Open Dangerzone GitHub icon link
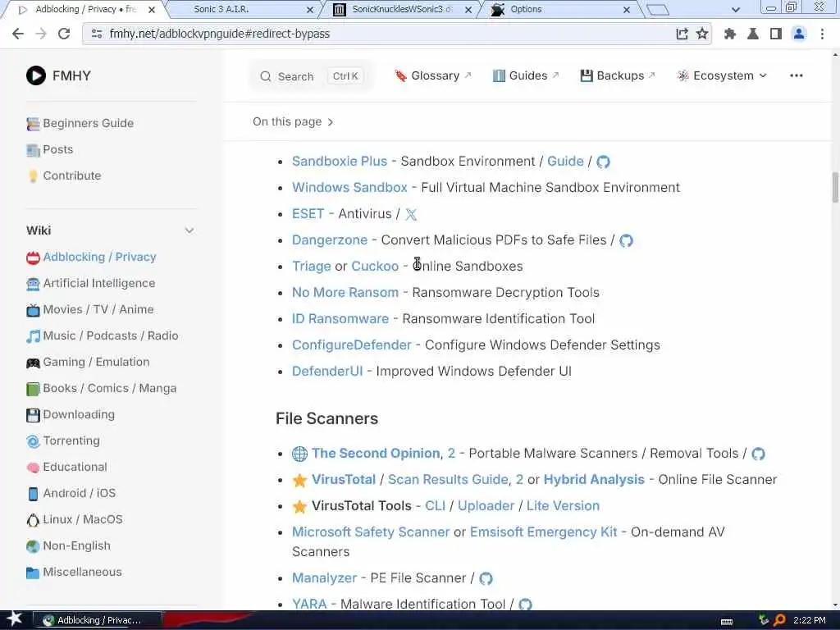Image resolution: width=840 pixels, height=630 pixels. (626, 240)
